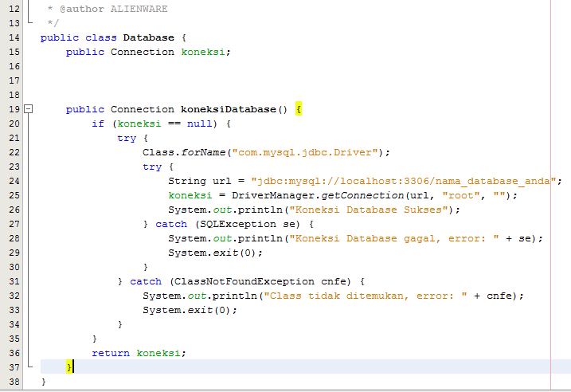
Task: Click the method name koneksiDatabase()
Action: tap(234, 109)
